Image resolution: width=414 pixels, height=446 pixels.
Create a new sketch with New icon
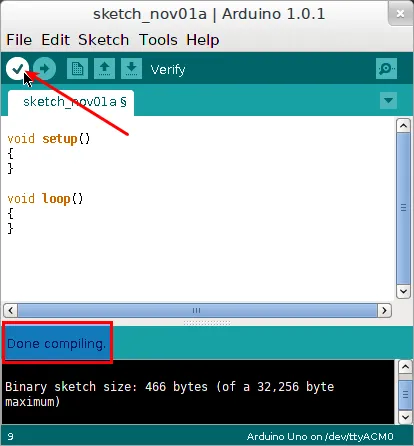click(x=77, y=68)
